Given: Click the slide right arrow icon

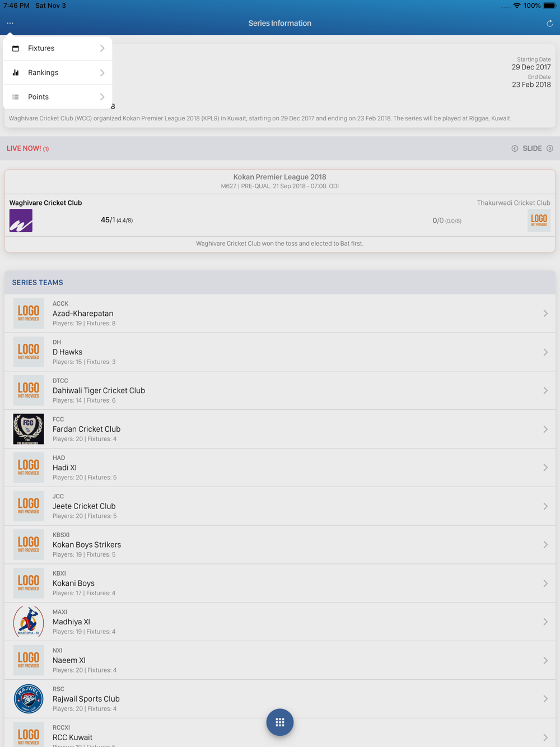Looking at the screenshot, I should pyautogui.click(x=550, y=148).
